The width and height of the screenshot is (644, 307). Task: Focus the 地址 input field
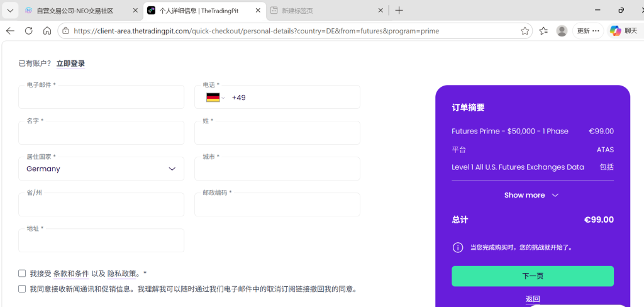(x=101, y=240)
